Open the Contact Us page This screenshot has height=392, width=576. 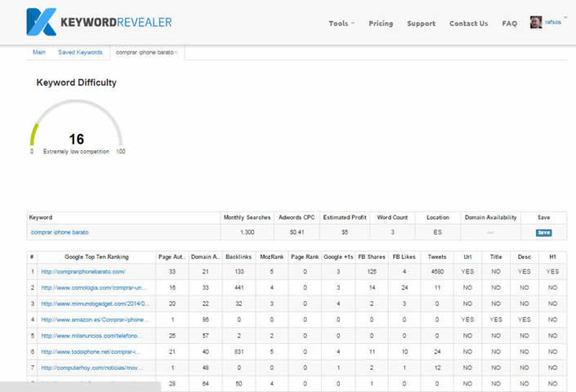[468, 24]
